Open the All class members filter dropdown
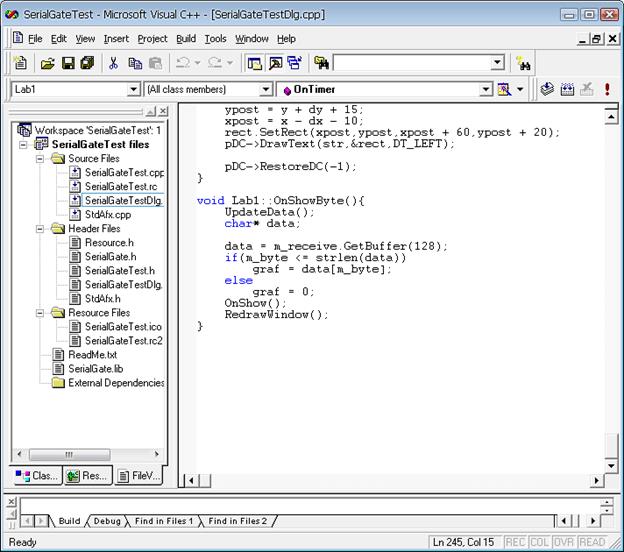624x552 pixels. tap(265, 90)
